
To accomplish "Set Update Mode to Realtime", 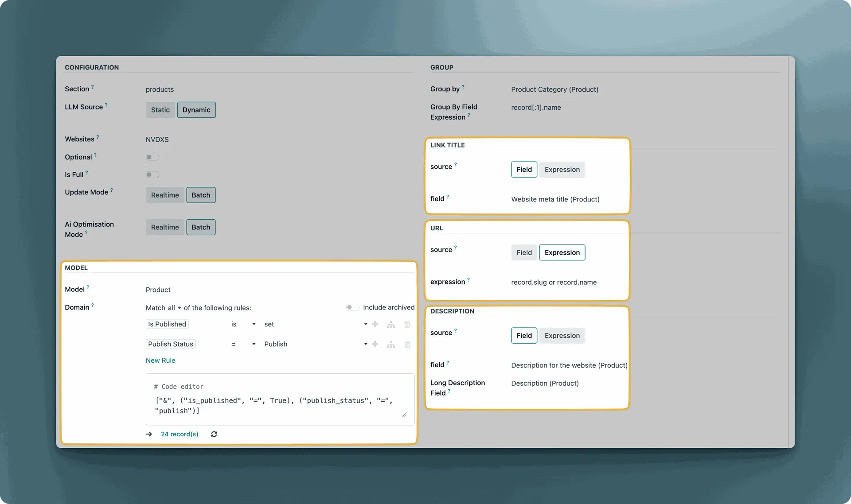I will click(x=165, y=195).
